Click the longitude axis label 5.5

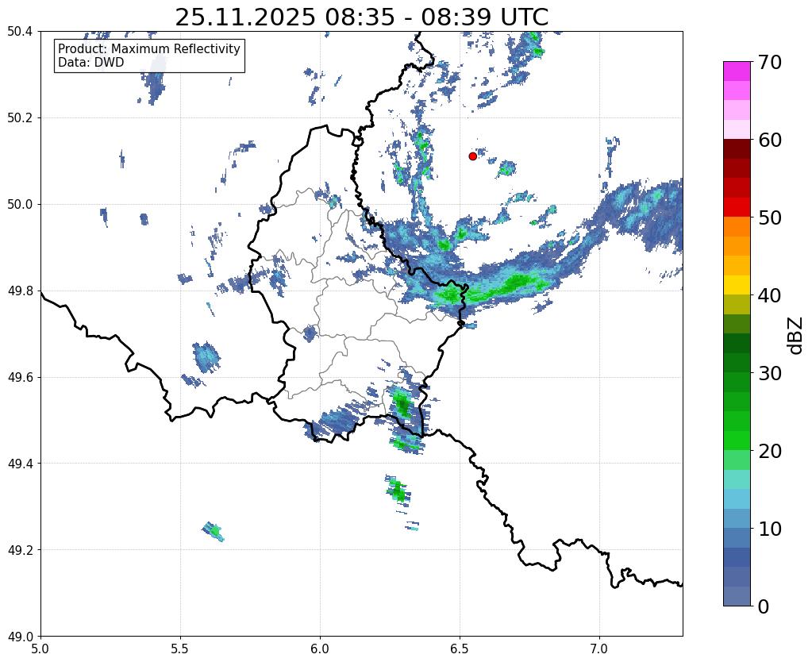click(180, 649)
